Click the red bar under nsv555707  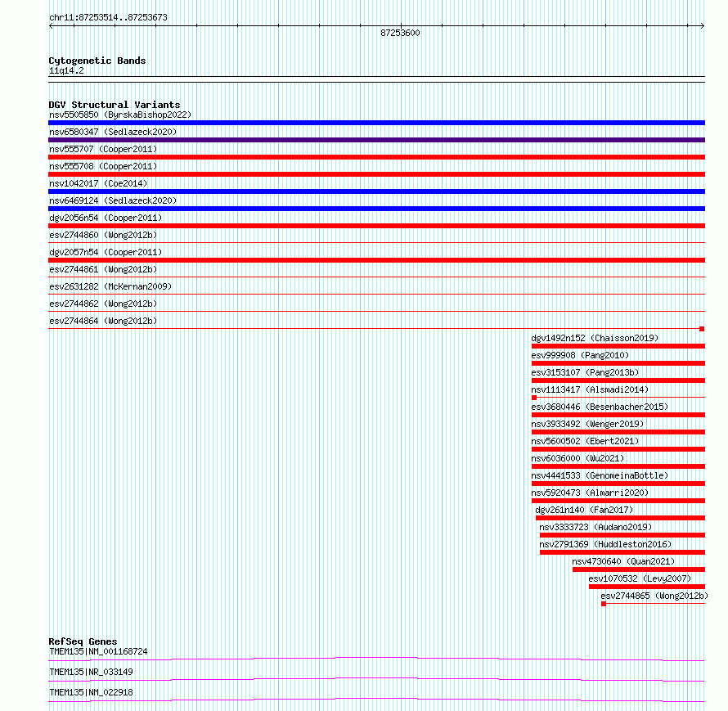point(376,157)
